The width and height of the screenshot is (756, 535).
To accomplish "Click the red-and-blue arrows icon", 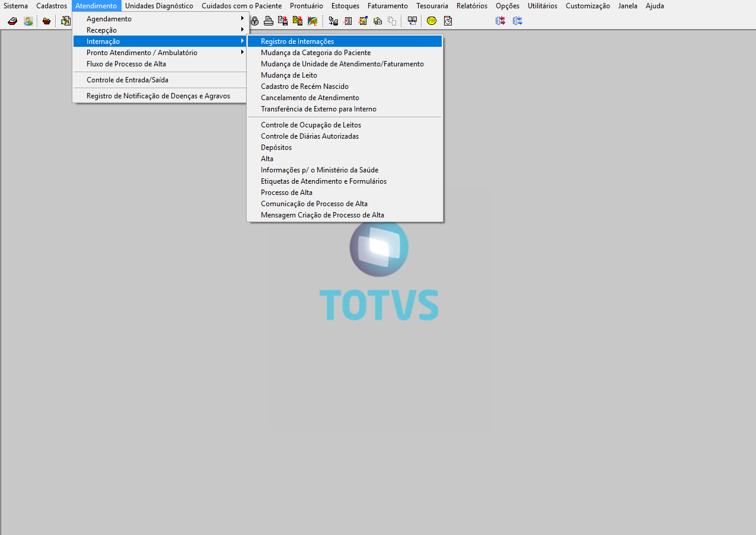I will 500,21.
